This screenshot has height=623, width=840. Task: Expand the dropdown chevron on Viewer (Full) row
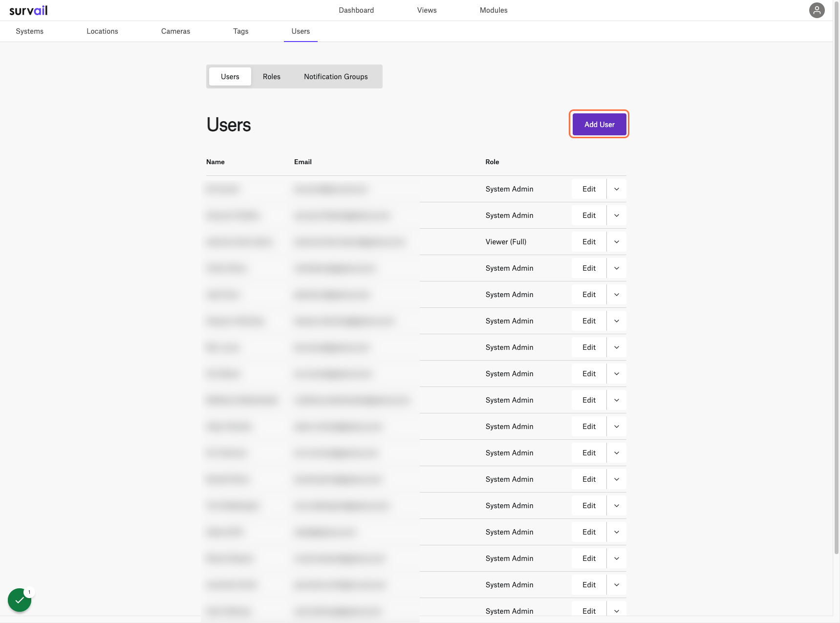pyautogui.click(x=617, y=242)
